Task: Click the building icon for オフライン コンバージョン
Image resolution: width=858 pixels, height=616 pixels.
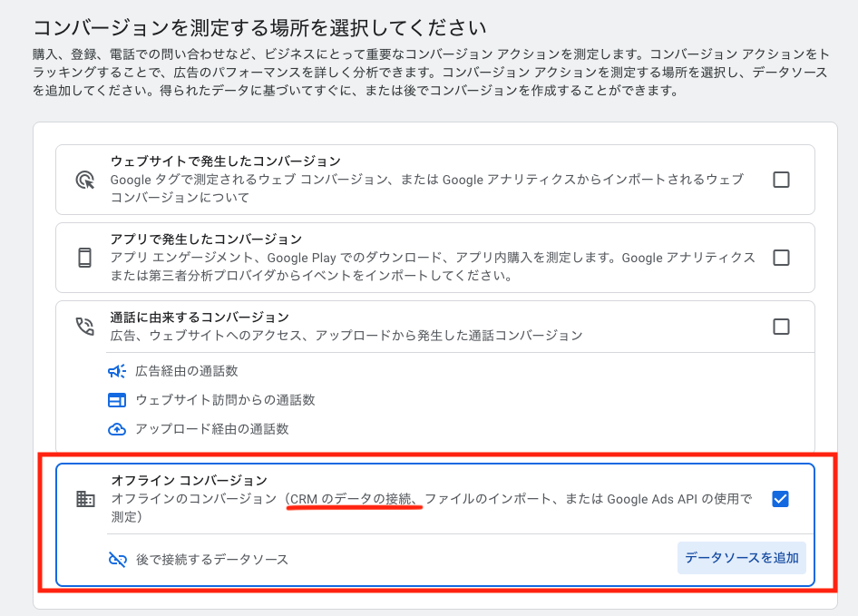Action: [85, 499]
